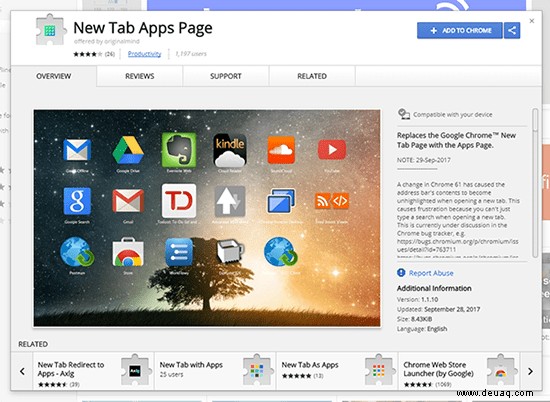
Task: Click Report Abuse link
Action: pyautogui.click(x=431, y=273)
